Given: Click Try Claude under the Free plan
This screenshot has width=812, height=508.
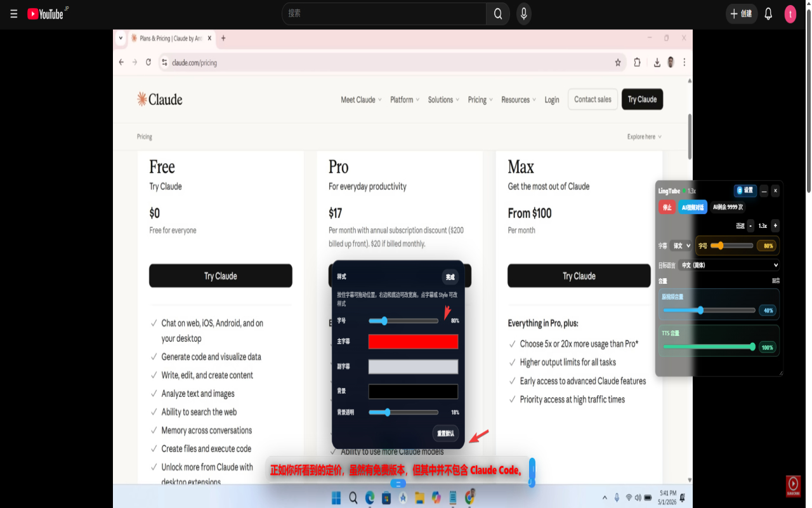Looking at the screenshot, I should [x=221, y=276].
